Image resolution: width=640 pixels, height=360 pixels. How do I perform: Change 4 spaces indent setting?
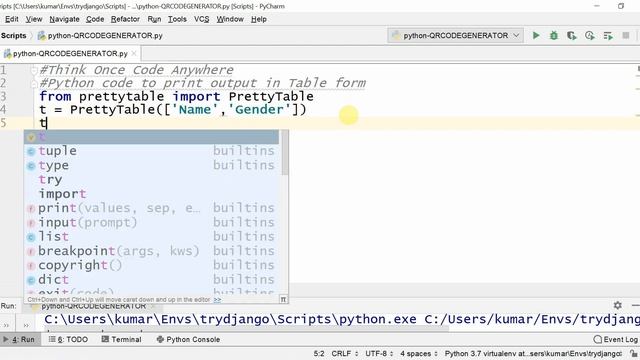(x=418, y=353)
